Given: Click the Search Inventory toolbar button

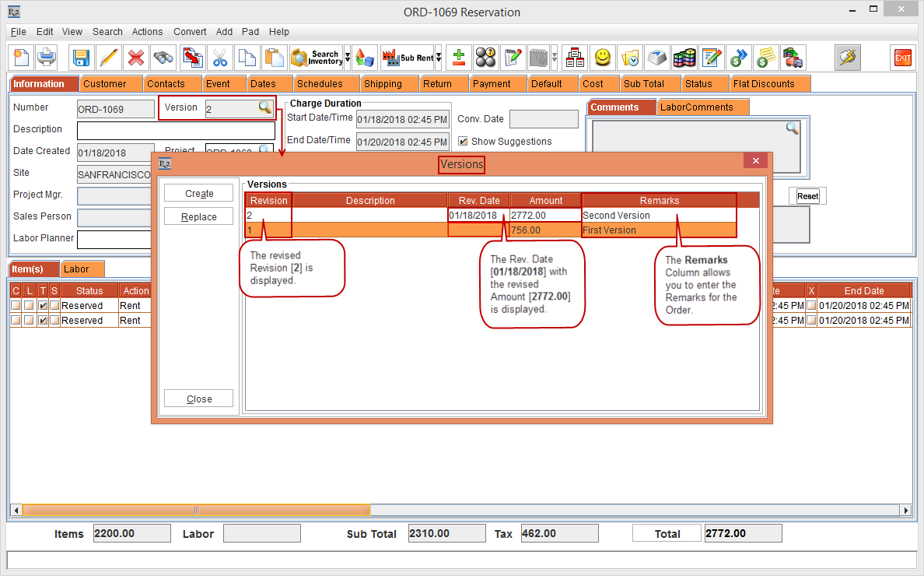Looking at the screenshot, I should pos(316,58).
